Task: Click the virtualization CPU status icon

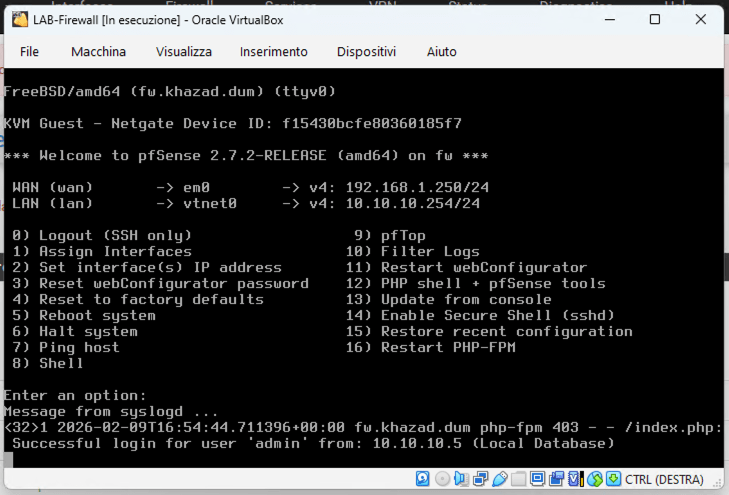Action: [x=575, y=479]
